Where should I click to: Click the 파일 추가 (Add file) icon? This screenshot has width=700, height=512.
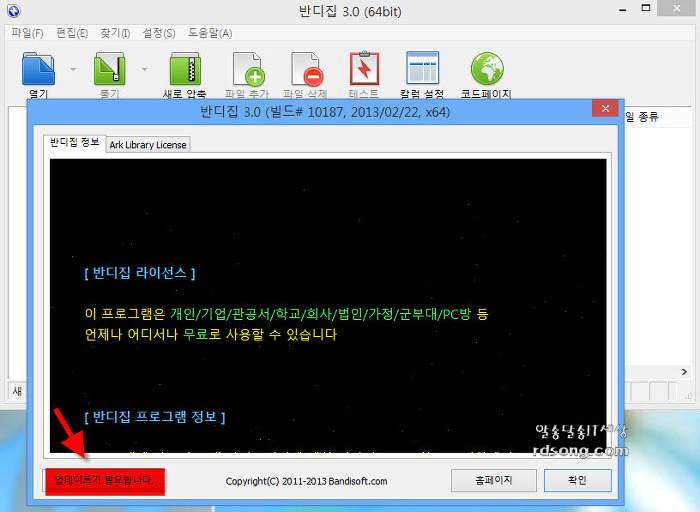point(247,69)
